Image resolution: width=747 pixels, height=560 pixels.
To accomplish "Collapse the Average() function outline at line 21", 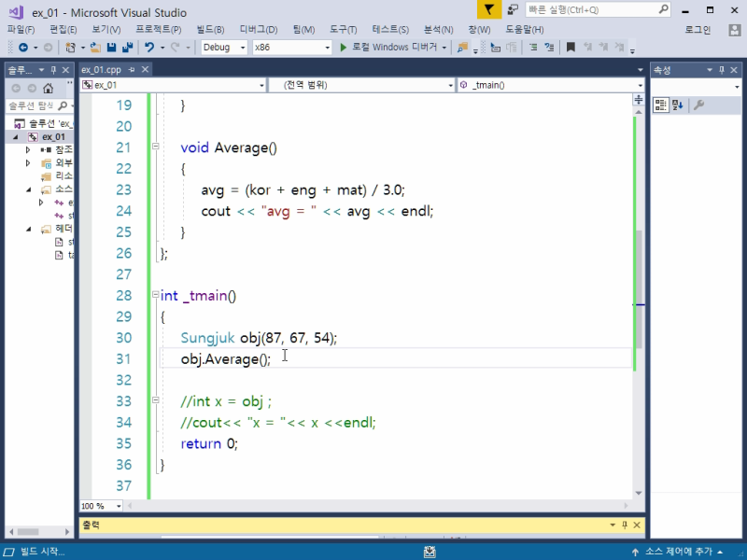I will [x=155, y=147].
